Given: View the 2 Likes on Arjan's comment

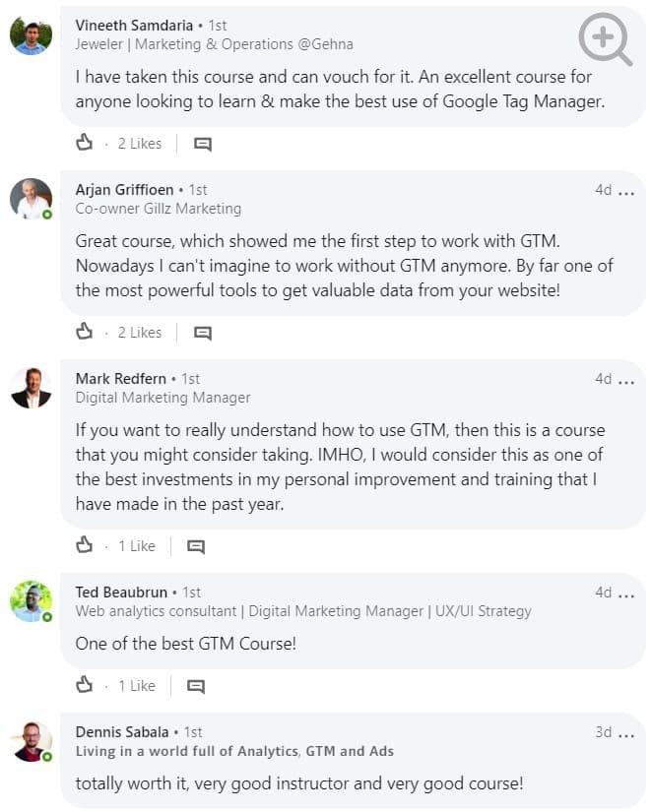Looking at the screenshot, I should pyautogui.click(x=140, y=333).
